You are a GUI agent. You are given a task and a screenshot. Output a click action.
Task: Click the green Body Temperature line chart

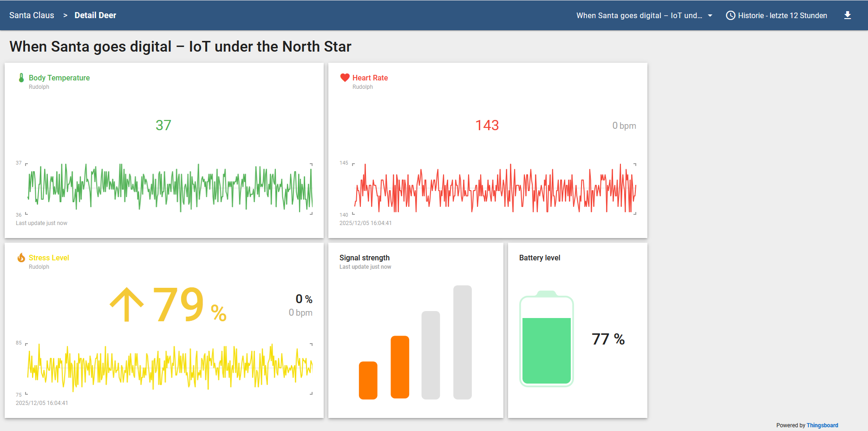pos(170,188)
